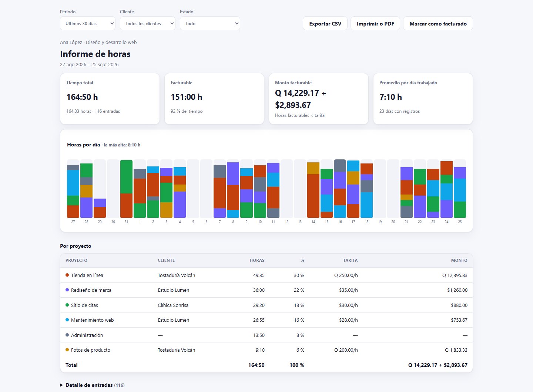Click the 26:55 hours cell
The height and width of the screenshot is (392, 533).
point(259,320)
